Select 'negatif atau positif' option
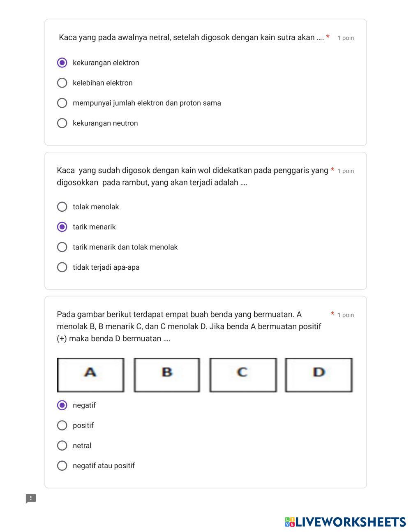Viewport: 411px width, 532px height. pos(62,465)
